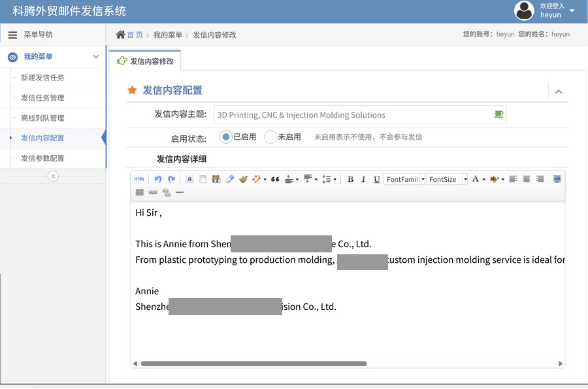Screen dimensions: 588x389
Task: Click the redo arrow in editor toolbar
Action: (171, 179)
